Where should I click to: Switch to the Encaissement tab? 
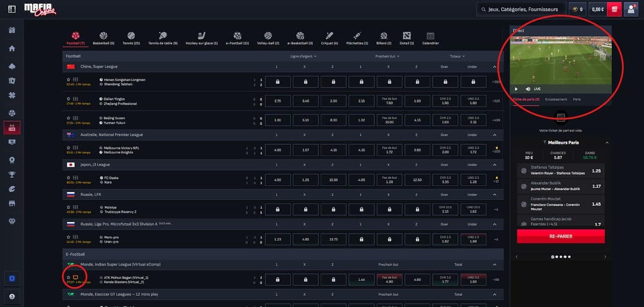(x=556, y=99)
